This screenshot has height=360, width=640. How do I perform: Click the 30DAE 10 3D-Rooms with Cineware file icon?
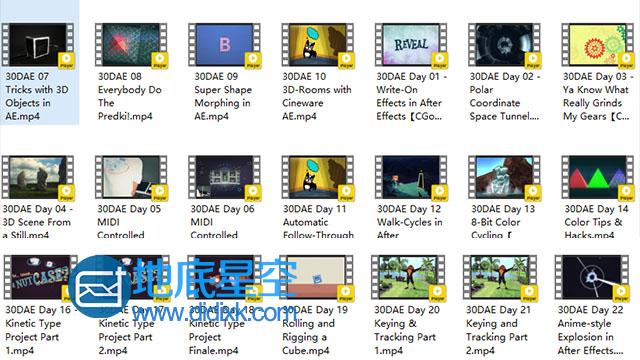coord(318,45)
